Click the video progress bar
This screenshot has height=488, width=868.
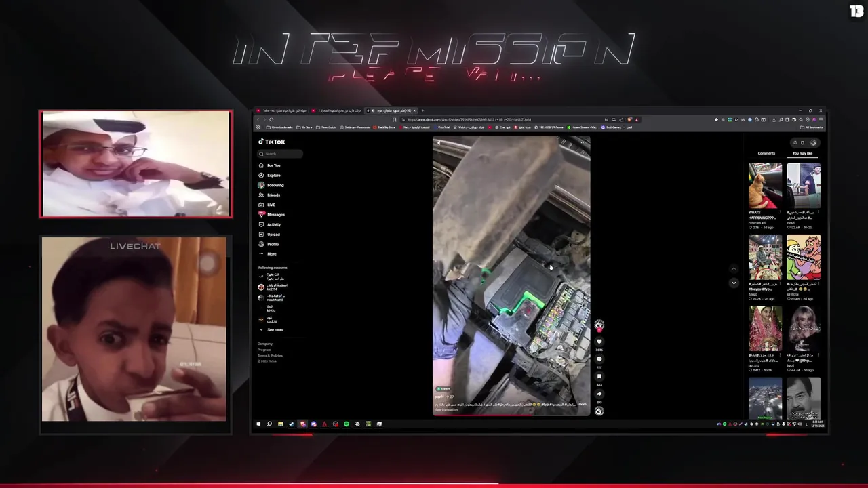point(511,415)
